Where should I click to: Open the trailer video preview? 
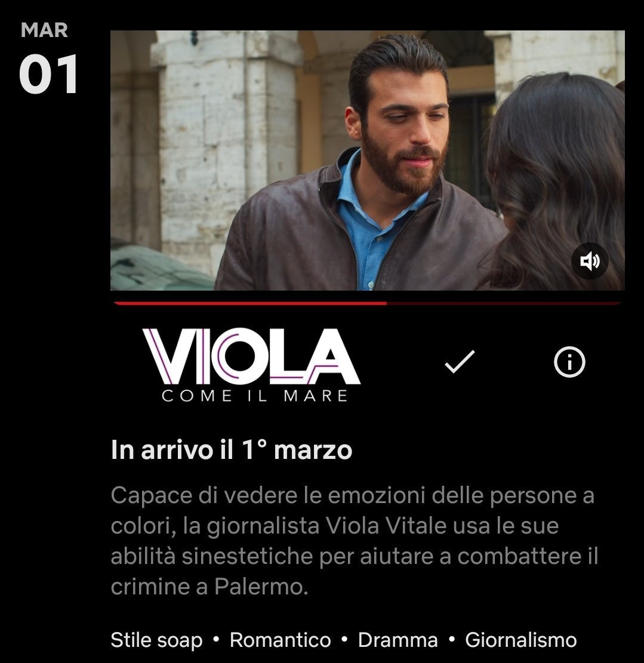point(367,161)
